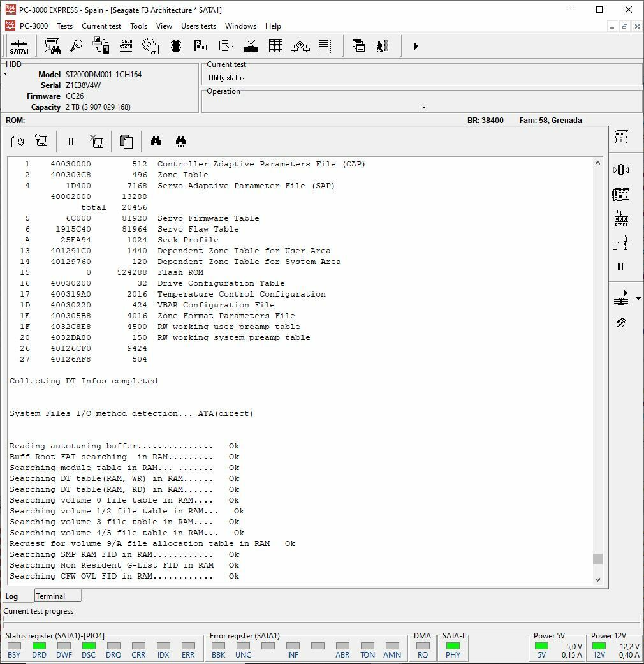Click the log scrollbar down arrow

pyautogui.click(x=597, y=580)
